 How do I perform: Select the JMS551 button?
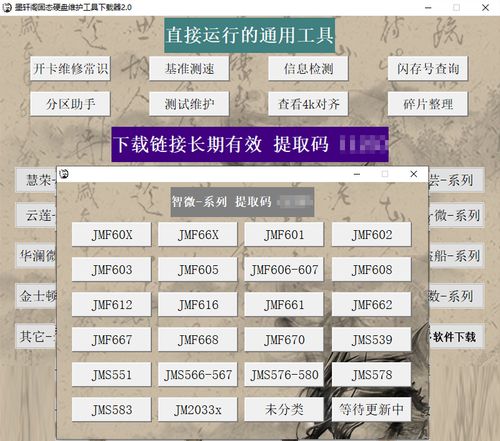[x=111, y=374]
